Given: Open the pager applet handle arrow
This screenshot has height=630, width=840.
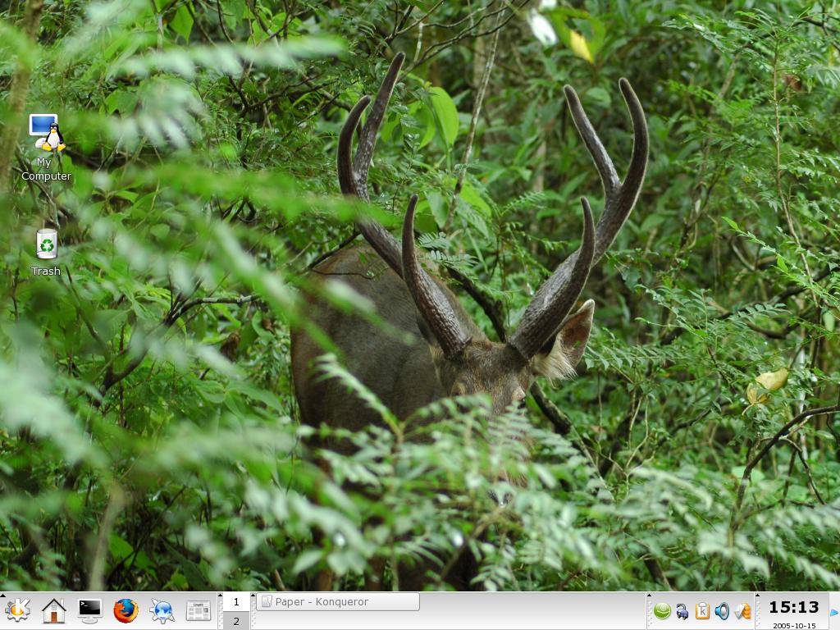Looking at the screenshot, I should click(220, 595).
